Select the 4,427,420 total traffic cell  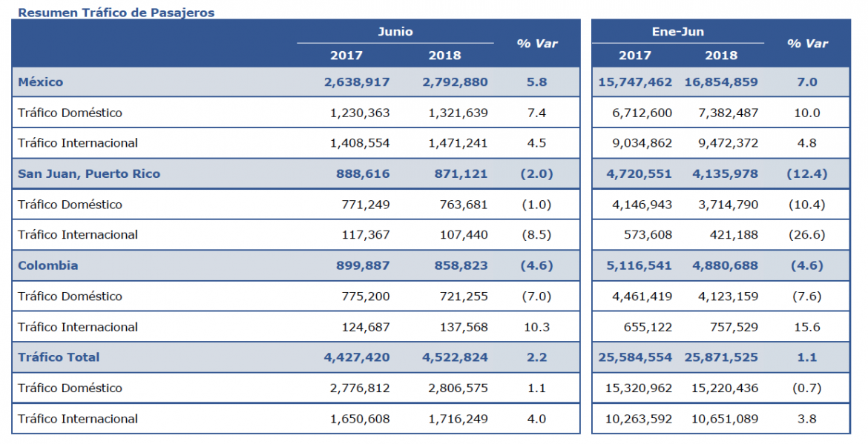(357, 358)
